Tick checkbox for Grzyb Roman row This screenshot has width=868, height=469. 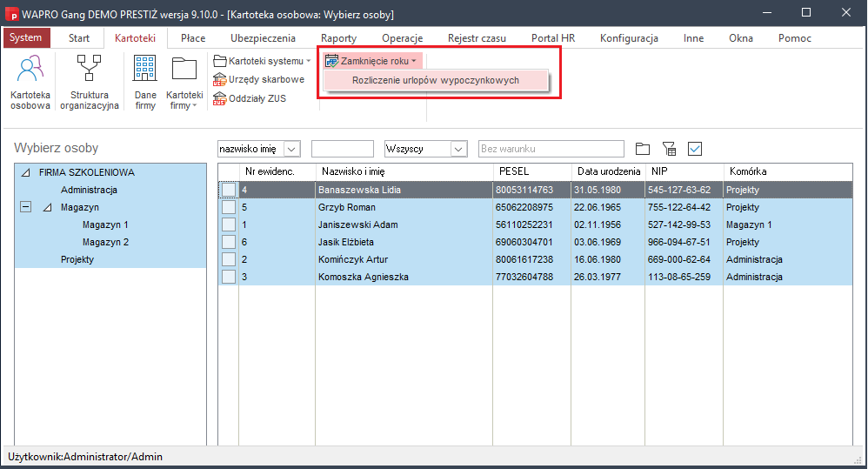pyautogui.click(x=228, y=207)
